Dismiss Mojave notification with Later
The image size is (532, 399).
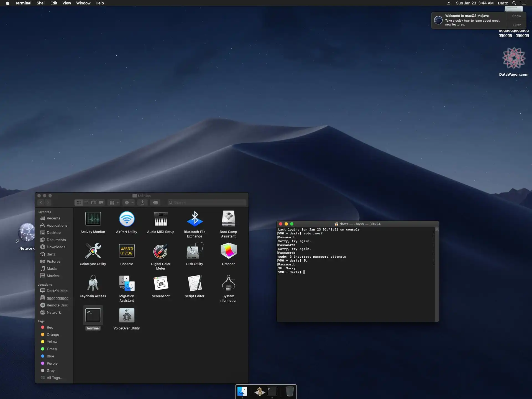click(516, 25)
